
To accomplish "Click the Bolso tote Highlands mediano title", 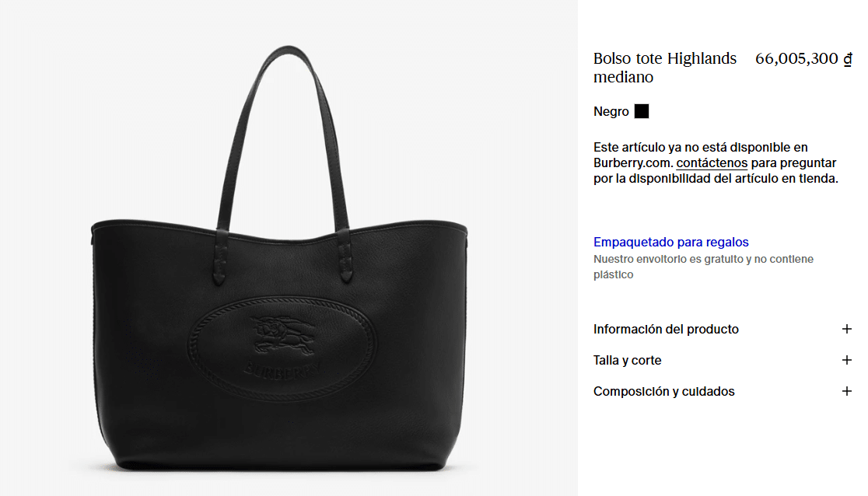I will tap(665, 68).
